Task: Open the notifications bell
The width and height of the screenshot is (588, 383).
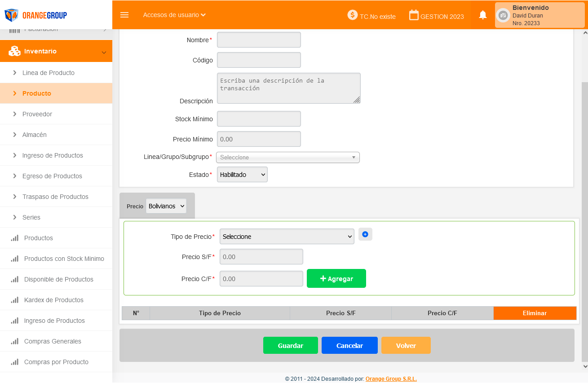Action: coord(483,15)
